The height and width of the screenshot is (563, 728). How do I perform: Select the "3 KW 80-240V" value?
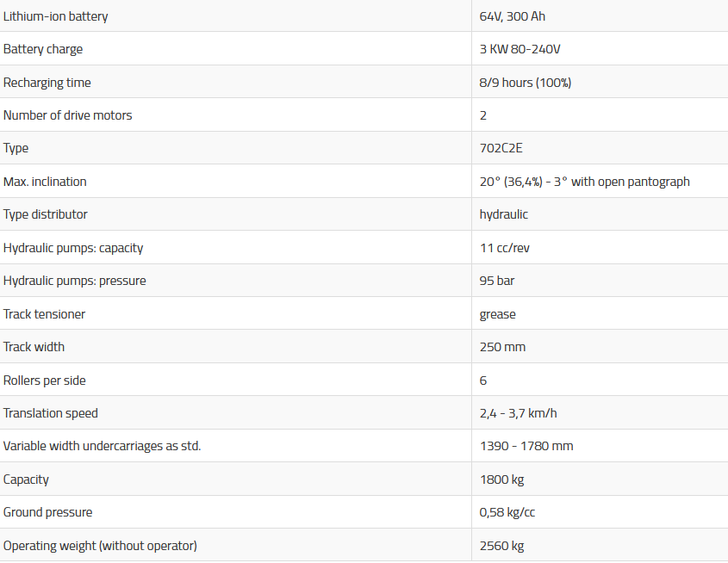click(520, 49)
